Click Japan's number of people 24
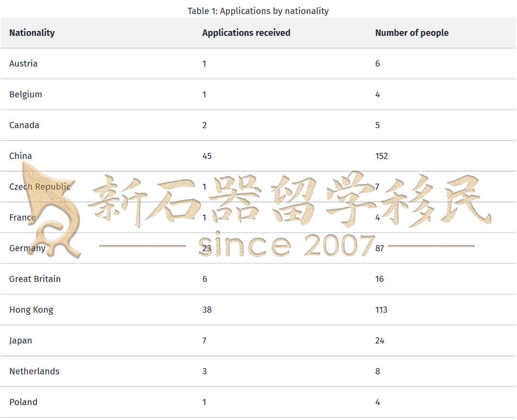517x420 pixels. click(x=380, y=341)
